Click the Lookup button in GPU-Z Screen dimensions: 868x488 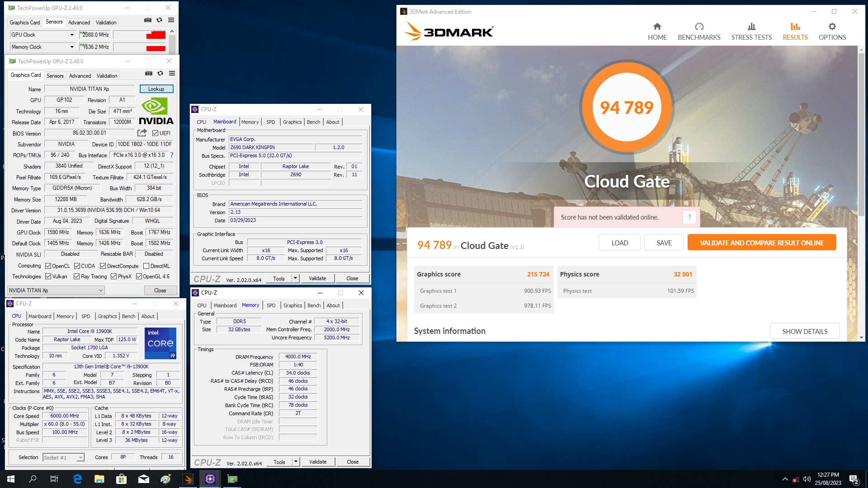click(x=156, y=89)
